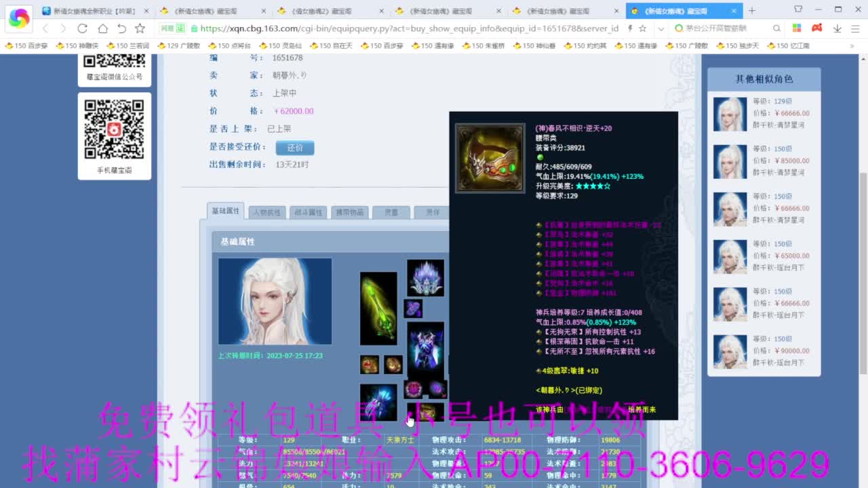Image resolution: width=868 pixels, height=488 pixels.
Task: Select the 携带物品 tab
Action: 350,212
